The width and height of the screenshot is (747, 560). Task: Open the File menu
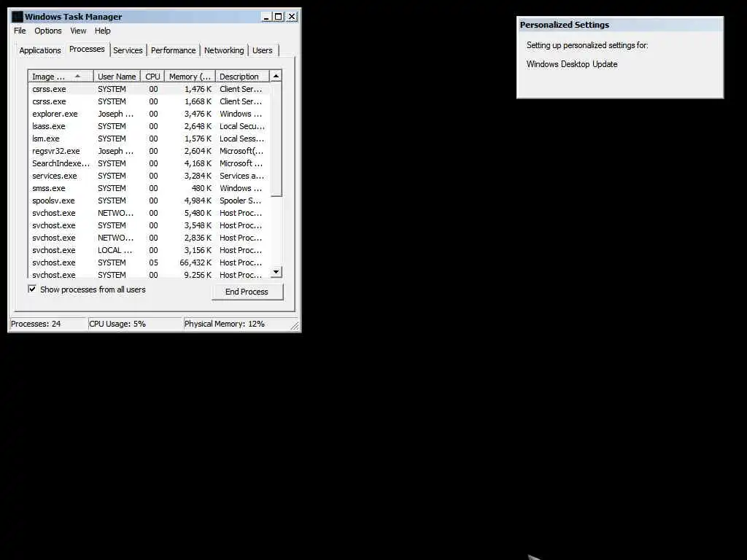click(20, 31)
